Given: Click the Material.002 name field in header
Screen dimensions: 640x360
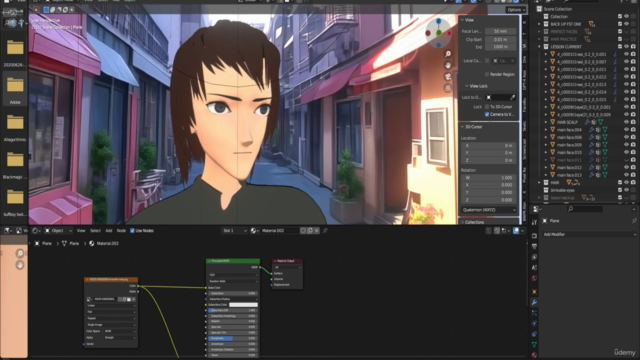Looking at the screenshot, I should pyautogui.click(x=279, y=231).
